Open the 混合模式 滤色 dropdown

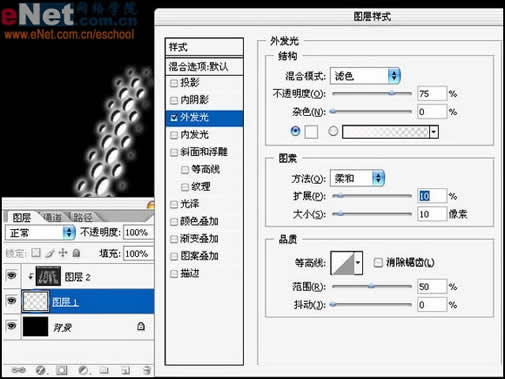point(365,76)
